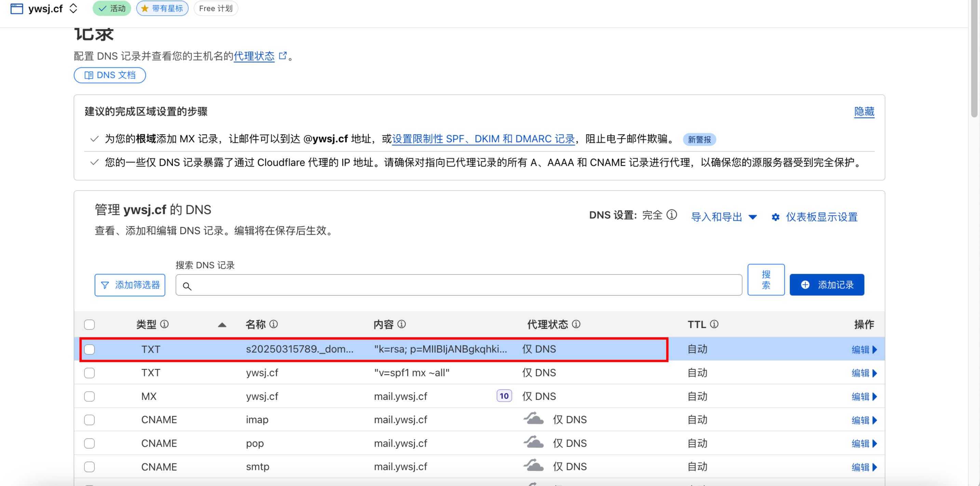980x486 pixels.
Task: Click gear icon for dashboard display settings
Action: point(775,217)
